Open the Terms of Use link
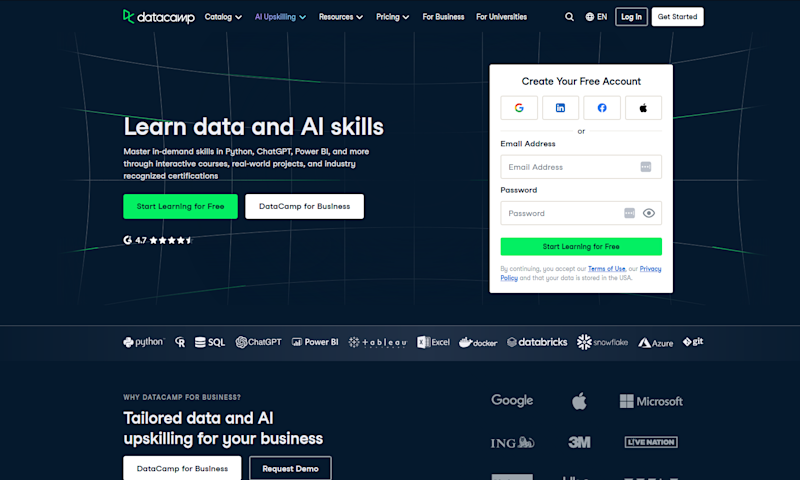 [x=607, y=269]
